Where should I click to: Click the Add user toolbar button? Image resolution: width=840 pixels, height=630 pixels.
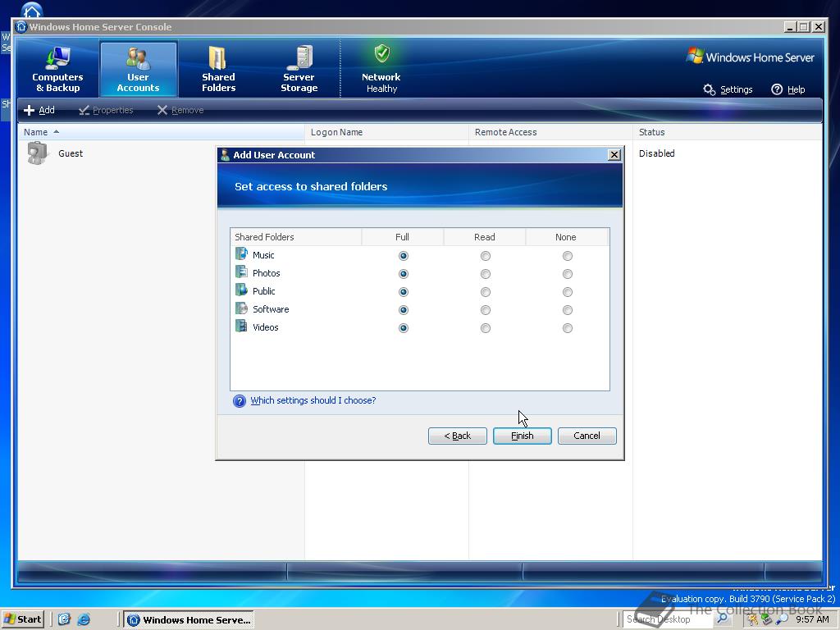(x=39, y=110)
